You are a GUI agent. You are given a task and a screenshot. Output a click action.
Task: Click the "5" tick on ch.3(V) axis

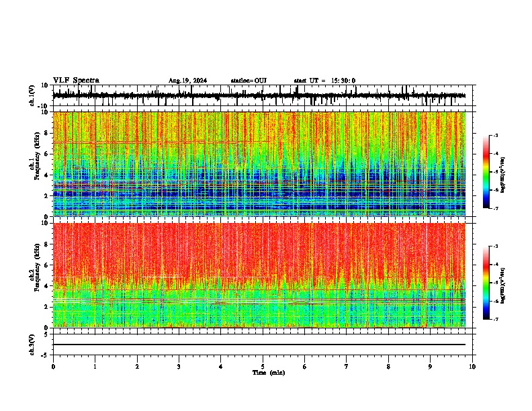[x=47, y=334]
